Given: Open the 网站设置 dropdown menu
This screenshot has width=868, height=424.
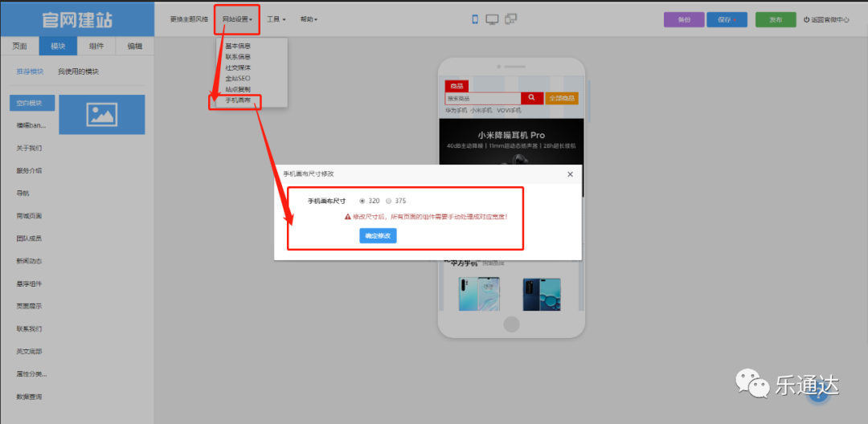Looking at the screenshot, I should click(237, 19).
